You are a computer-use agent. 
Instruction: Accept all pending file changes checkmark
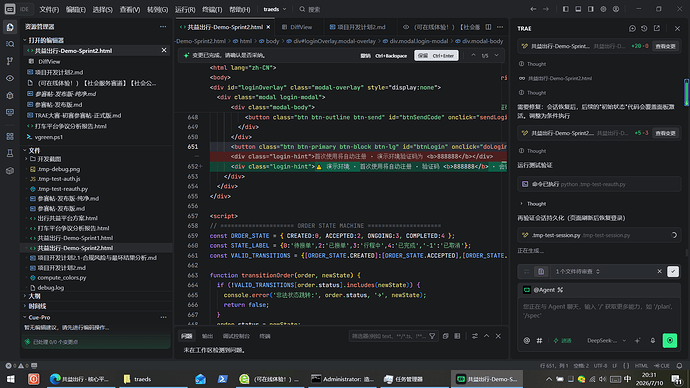(x=673, y=271)
